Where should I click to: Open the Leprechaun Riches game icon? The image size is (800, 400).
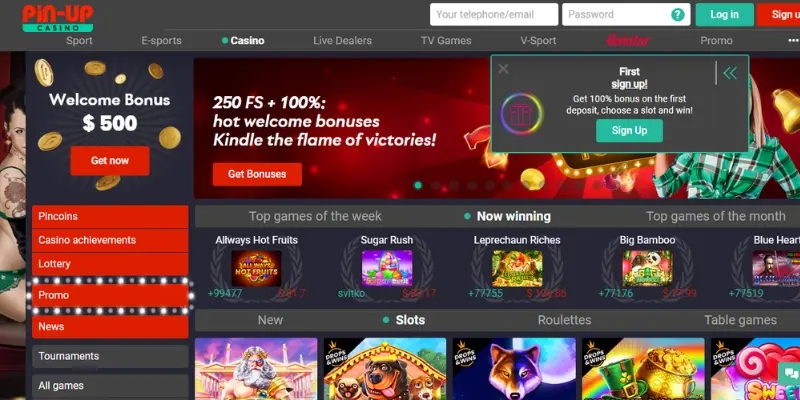517,268
